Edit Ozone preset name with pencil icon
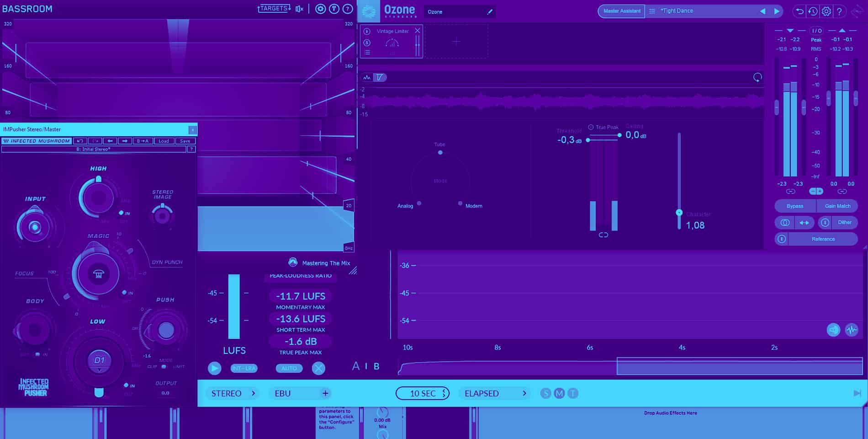The height and width of the screenshot is (439, 868). (x=490, y=12)
